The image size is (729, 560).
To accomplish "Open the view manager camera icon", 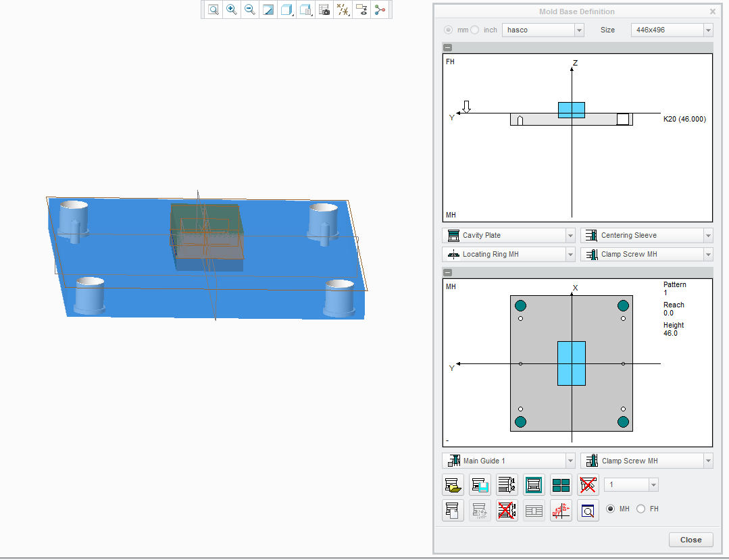I will coord(324,9).
